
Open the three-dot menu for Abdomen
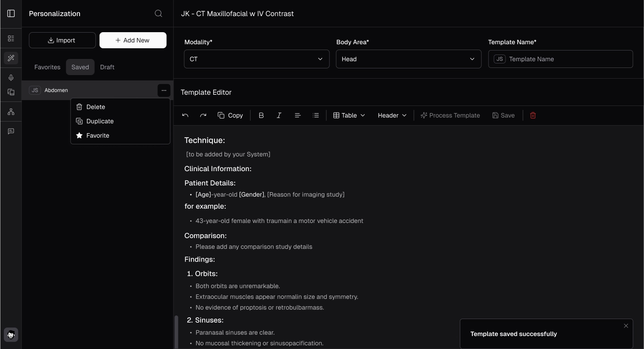click(x=164, y=90)
